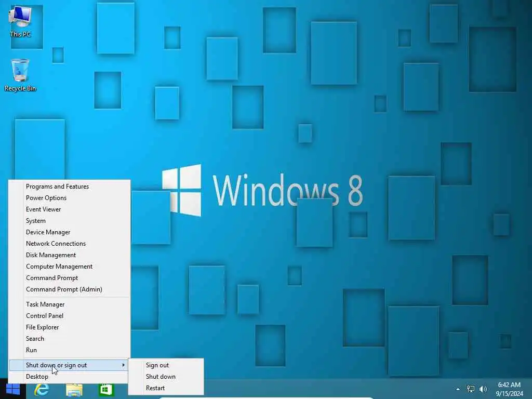Click Restart in the submenu
This screenshot has height=399, width=532.
click(166, 388)
